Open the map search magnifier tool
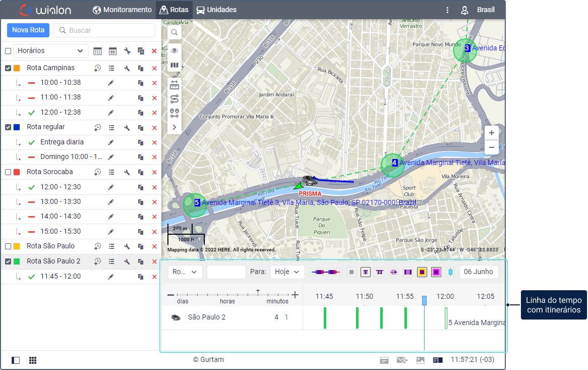The width and height of the screenshot is (588, 370). pyautogui.click(x=174, y=32)
